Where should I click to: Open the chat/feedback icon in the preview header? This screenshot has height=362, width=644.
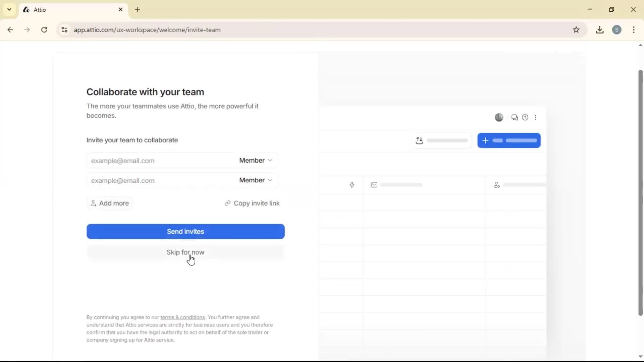515,118
